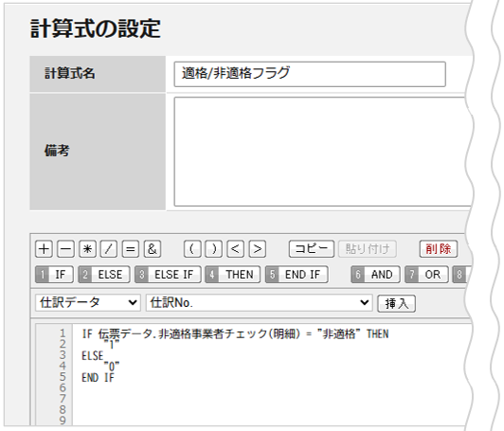Insert the greater-than operator
Screen dimensions: 504x431
coord(258,249)
